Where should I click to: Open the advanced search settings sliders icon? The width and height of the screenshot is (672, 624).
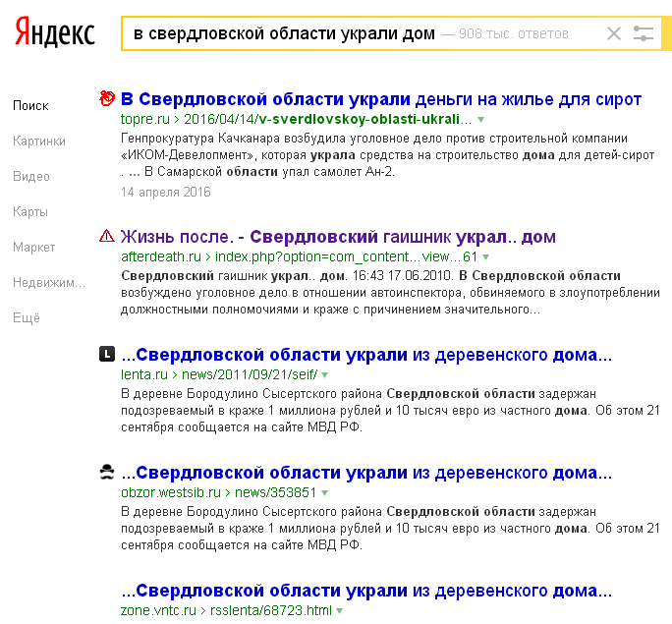click(644, 33)
